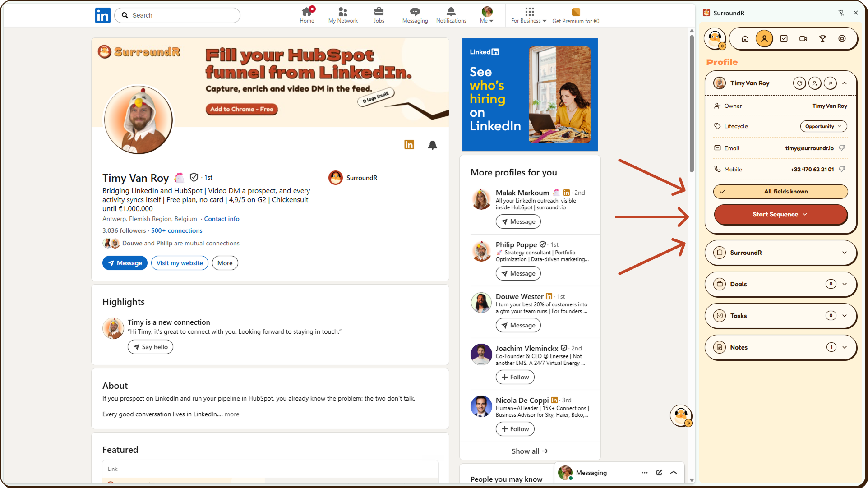Click thumbs-down icon beside the email field
This screenshot has width=868, height=488.
(842, 148)
